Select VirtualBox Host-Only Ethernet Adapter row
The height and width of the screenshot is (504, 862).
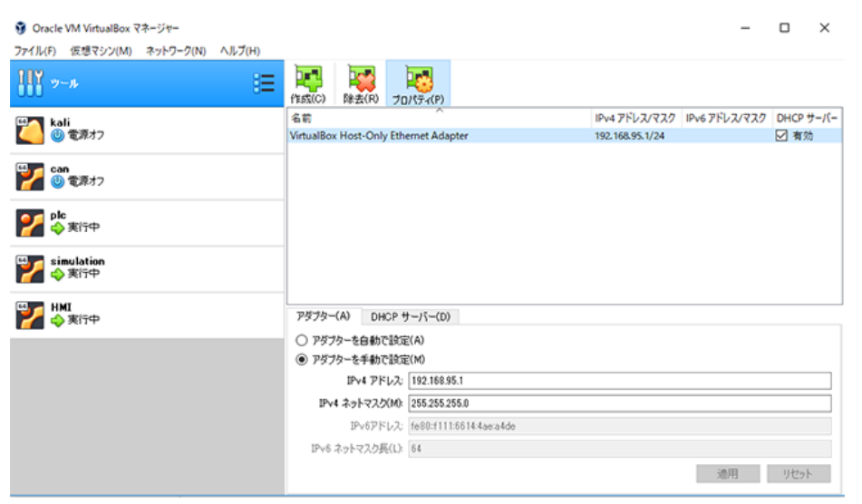[x=565, y=135]
